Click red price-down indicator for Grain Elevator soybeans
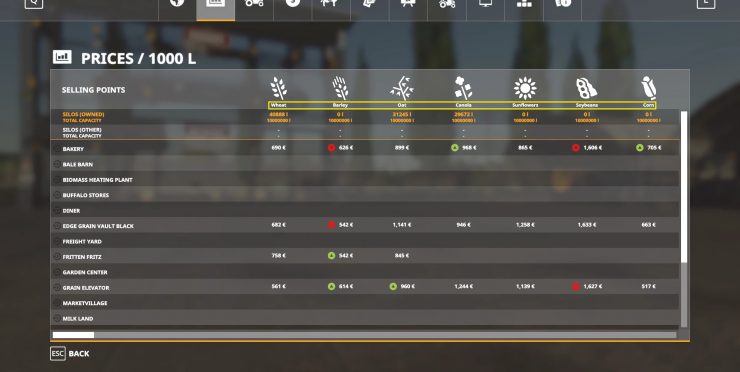Image resolution: width=740 pixels, height=372 pixels. (x=576, y=287)
